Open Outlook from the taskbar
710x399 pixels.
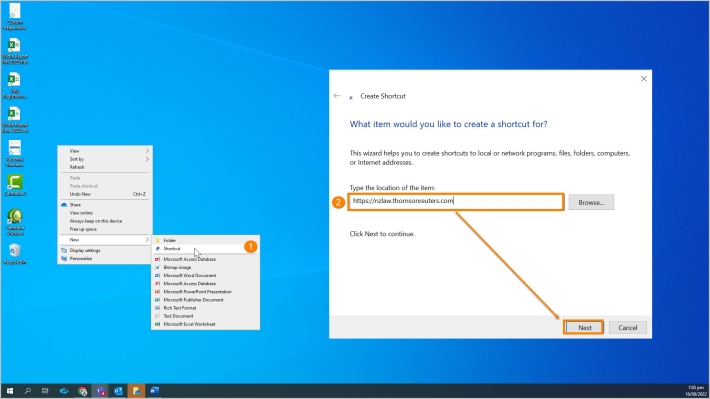(118, 391)
